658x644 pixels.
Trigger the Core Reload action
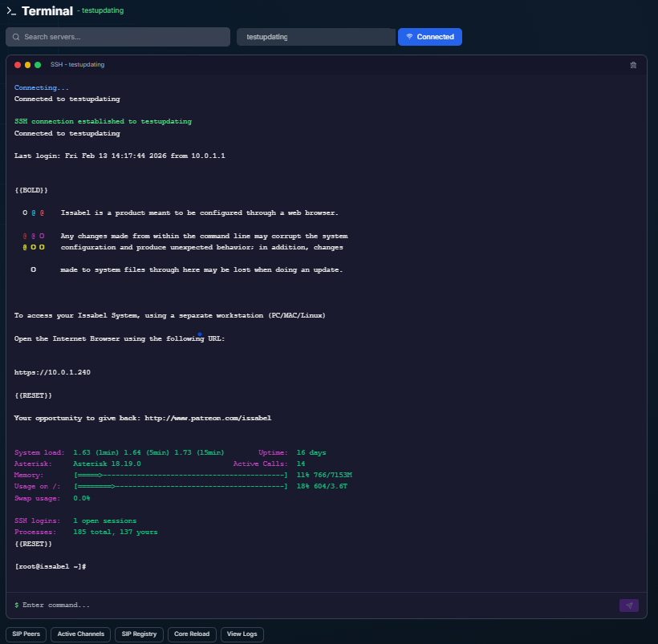click(x=192, y=634)
